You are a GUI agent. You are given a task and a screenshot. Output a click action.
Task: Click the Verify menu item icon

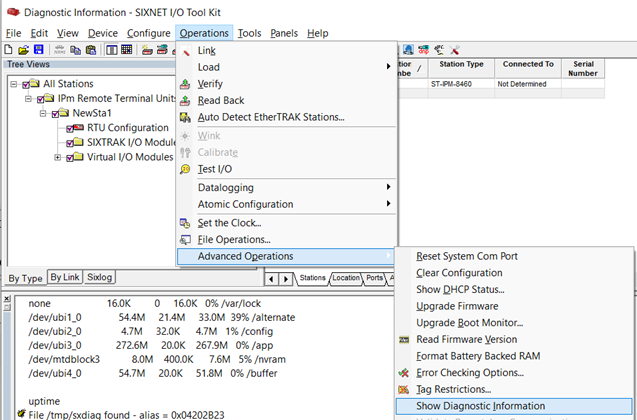pyautogui.click(x=185, y=84)
